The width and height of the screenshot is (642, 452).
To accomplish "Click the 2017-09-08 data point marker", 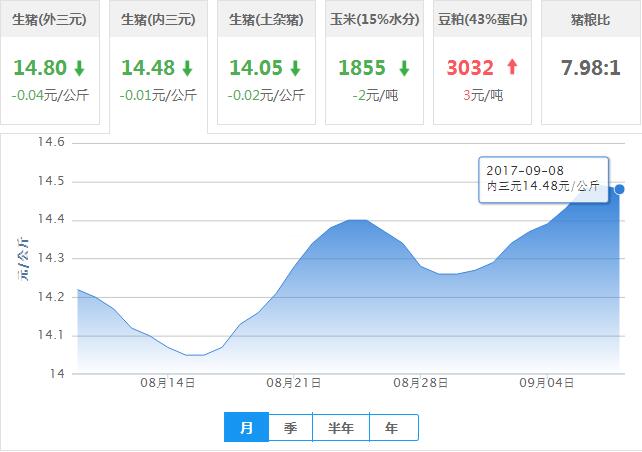I will click(619, 189).
